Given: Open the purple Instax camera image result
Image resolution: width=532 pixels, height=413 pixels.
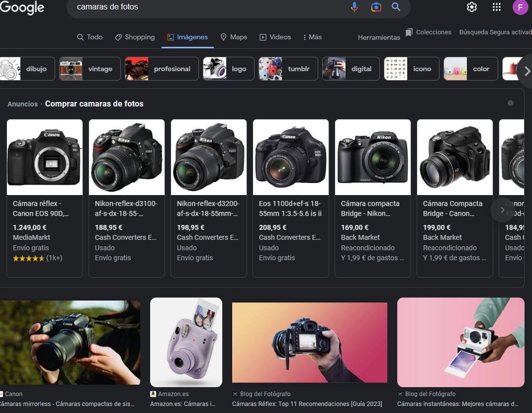Looking at the screenshot, I should point(186,342).
